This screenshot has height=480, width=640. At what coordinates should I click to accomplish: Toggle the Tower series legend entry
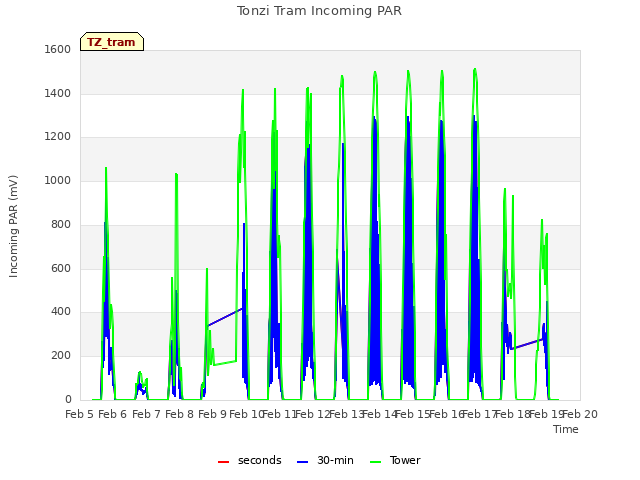(395, 460)
